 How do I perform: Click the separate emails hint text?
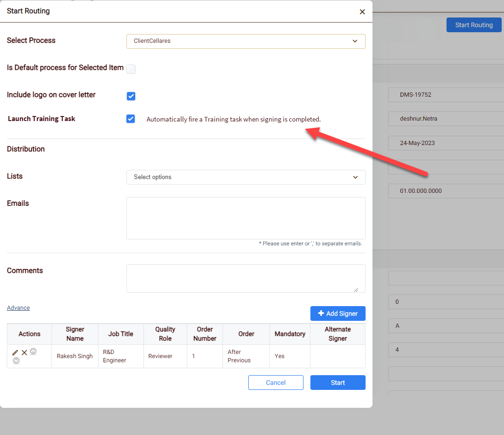tap(310, 244)
